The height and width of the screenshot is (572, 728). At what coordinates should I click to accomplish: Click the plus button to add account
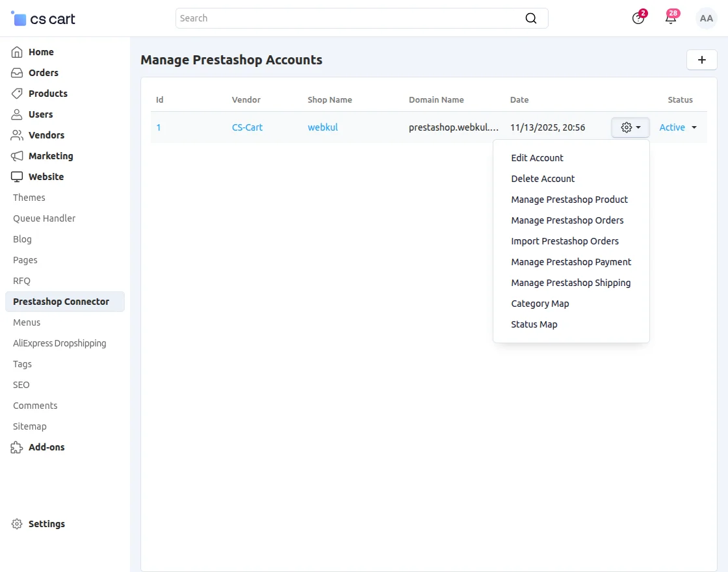coord(701,59)
